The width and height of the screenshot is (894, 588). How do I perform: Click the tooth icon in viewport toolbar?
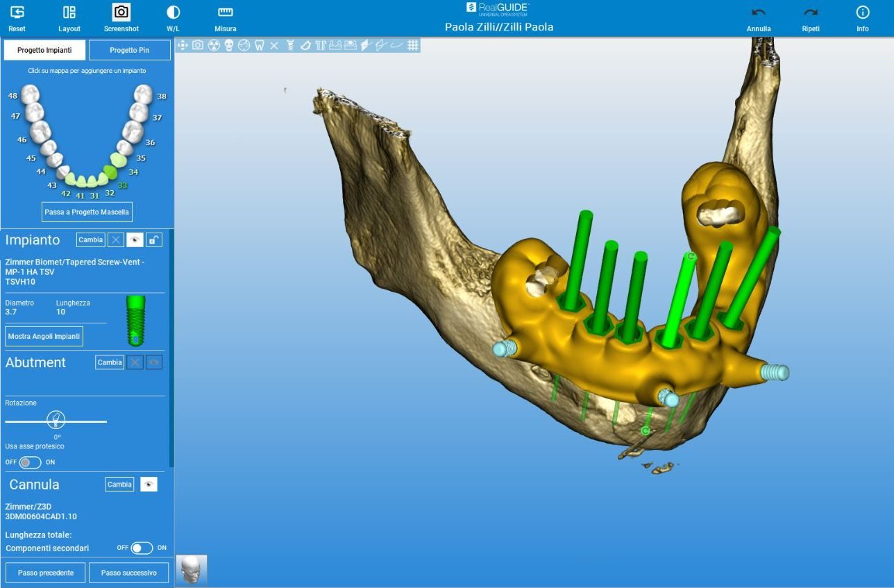coord(259,45)
